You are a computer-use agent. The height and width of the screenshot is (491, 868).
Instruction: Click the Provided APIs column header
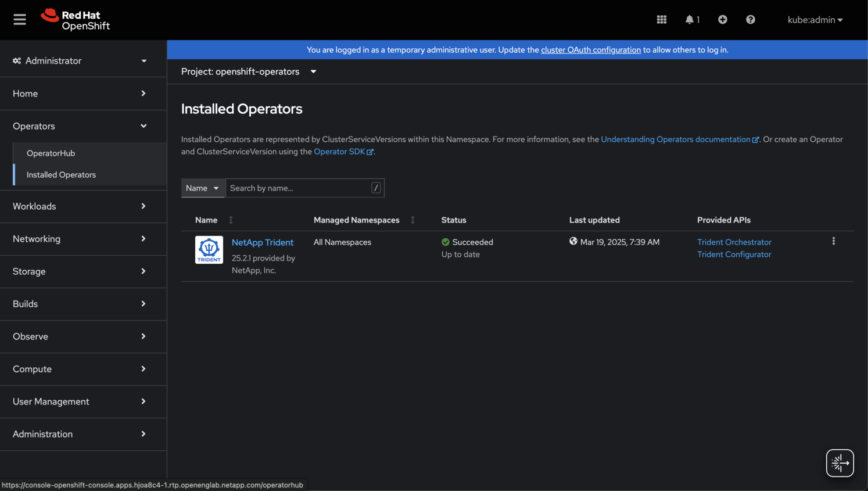(x=724, y=220)
